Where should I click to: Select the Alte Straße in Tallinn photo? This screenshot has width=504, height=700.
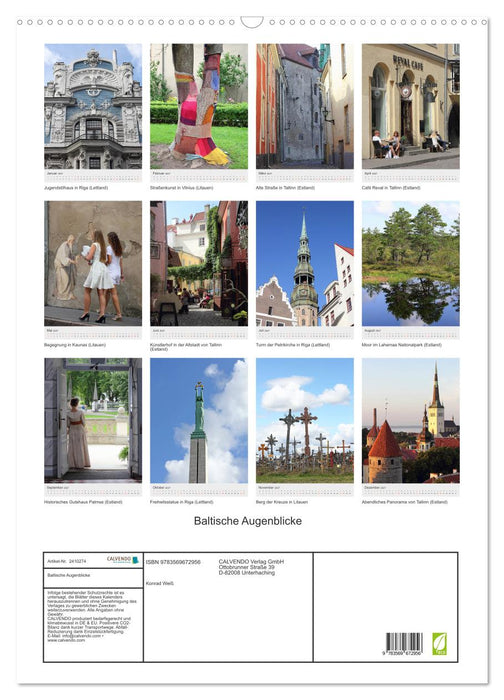304,106
